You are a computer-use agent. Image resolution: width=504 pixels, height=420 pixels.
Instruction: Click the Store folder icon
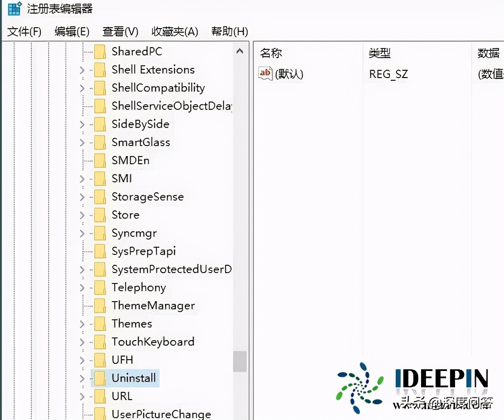pyautogui.click(x=100, y=215)
